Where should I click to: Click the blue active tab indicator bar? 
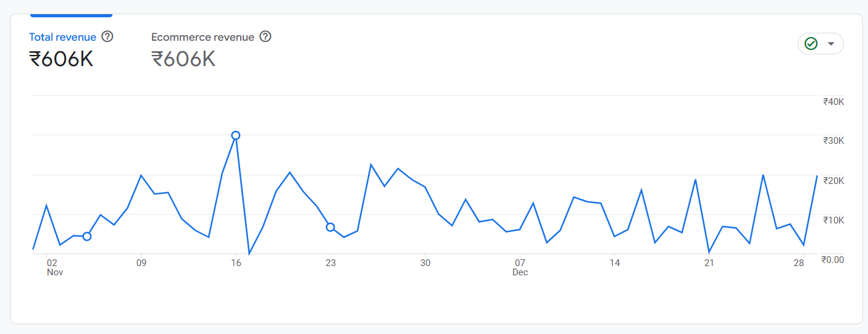point(71,15)
